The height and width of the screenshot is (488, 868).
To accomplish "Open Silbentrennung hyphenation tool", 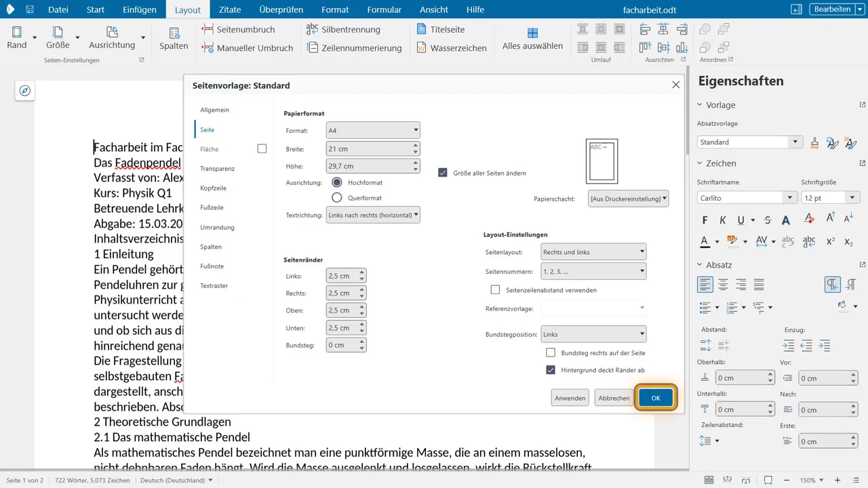I will (343, 29).
